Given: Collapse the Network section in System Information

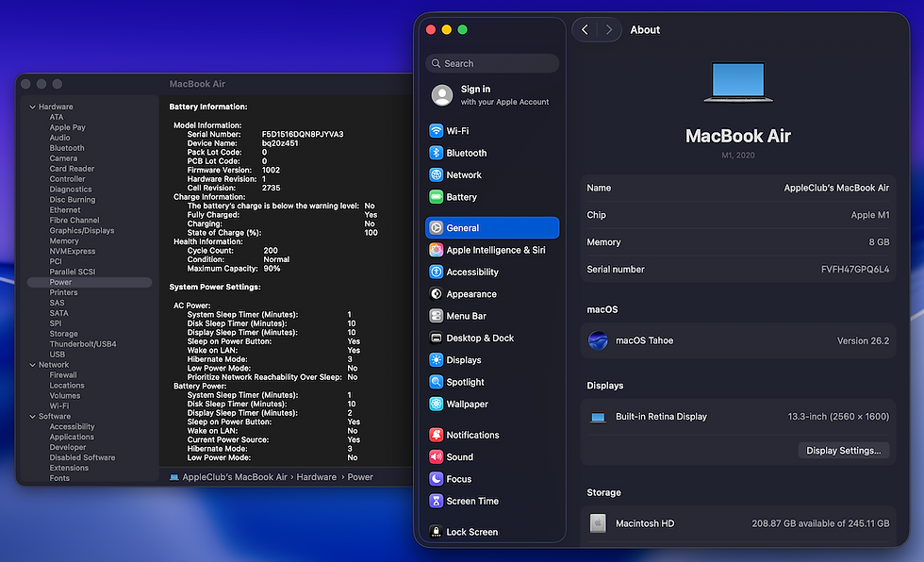Looking at the screenshot, I should (32, 365).
